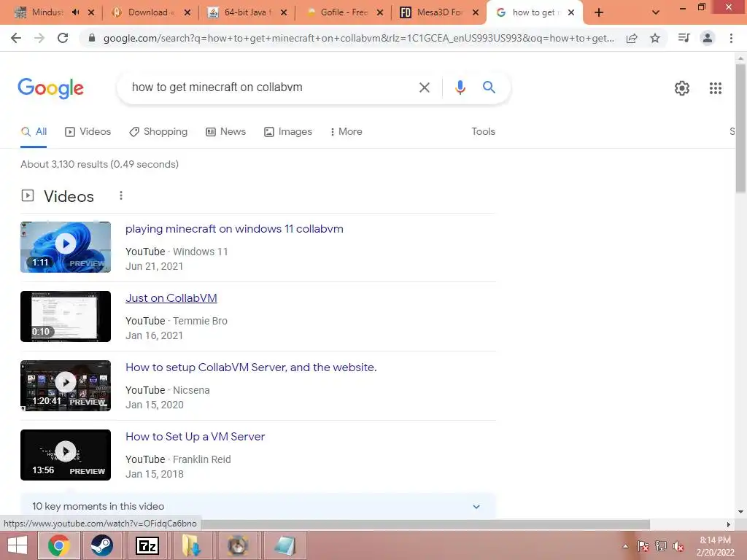Share this page from the address bar
Viewport: 747px width, 560px height.
point(632,38)
